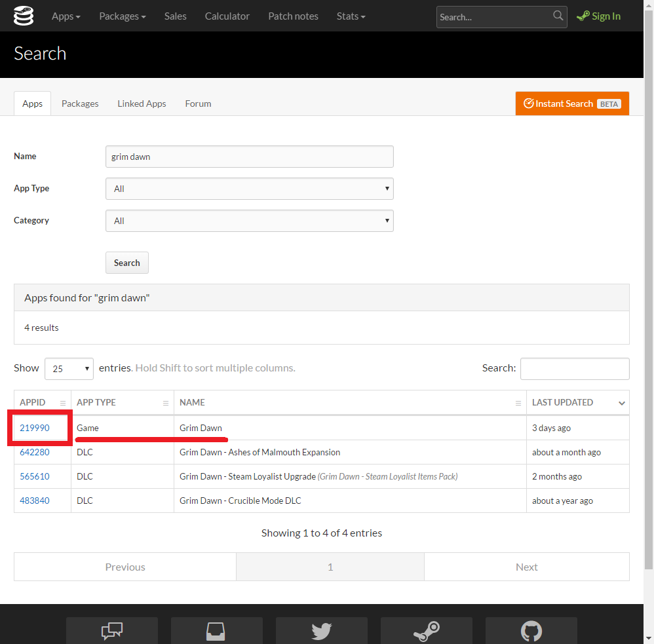
Task: Click the Twitter bird icon in footer
Action: 321,631
